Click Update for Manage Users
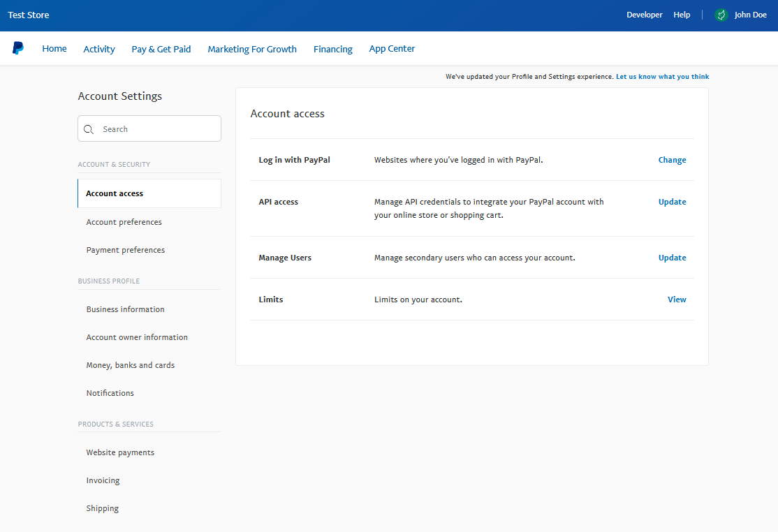This screenshot has width=778, height=532. pos(672,258)
